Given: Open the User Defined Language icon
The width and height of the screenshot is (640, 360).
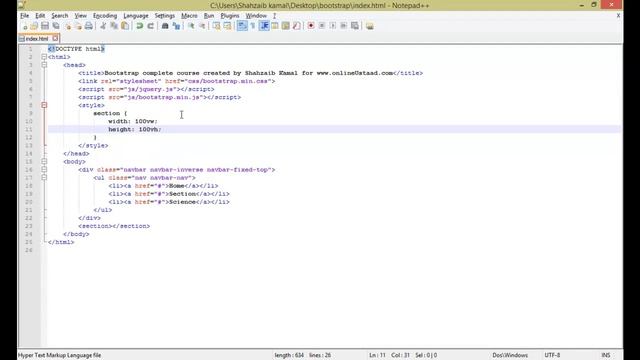Looking at the screenshot, I should tap(275, 26).
